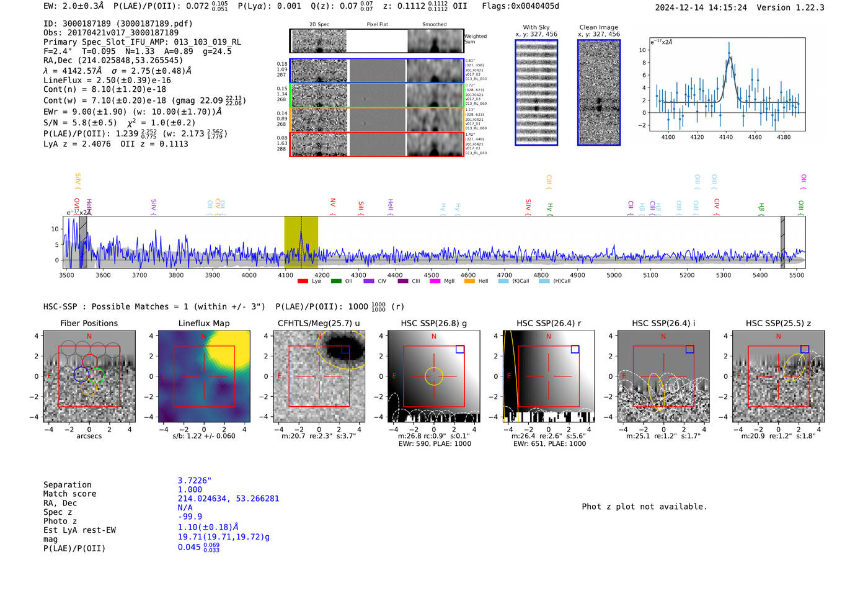Select the blue-bordered 2D spectrum row
The height and width of the screenshot is (591, 868).
(377, 71)
